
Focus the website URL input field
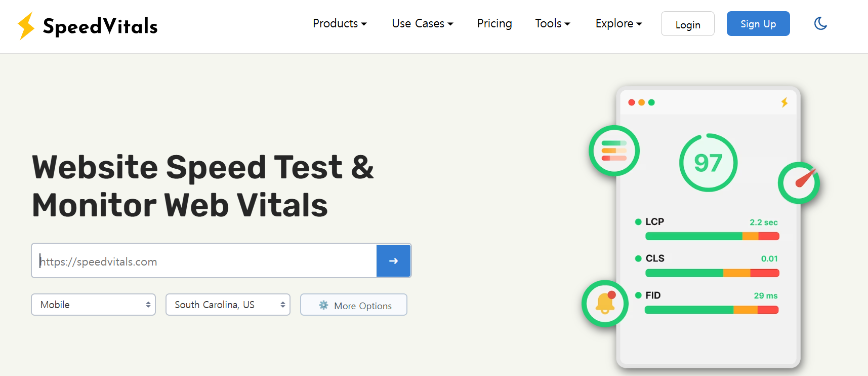tap(204, 261)
